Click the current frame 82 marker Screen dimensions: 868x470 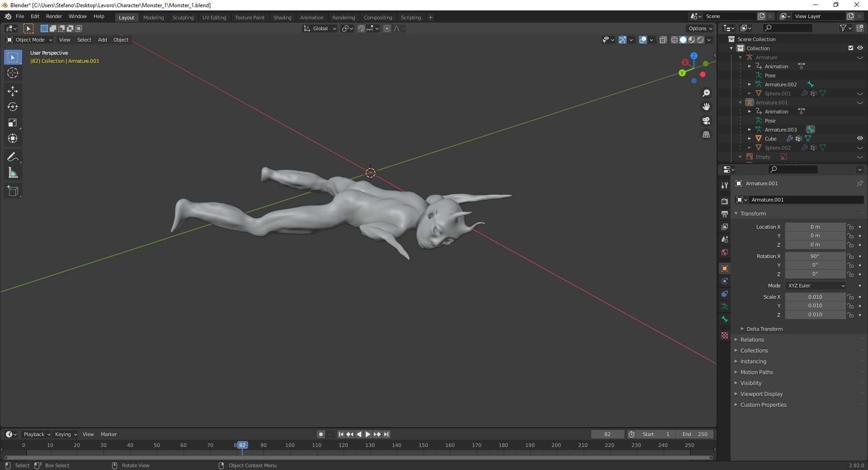[242, 445]
